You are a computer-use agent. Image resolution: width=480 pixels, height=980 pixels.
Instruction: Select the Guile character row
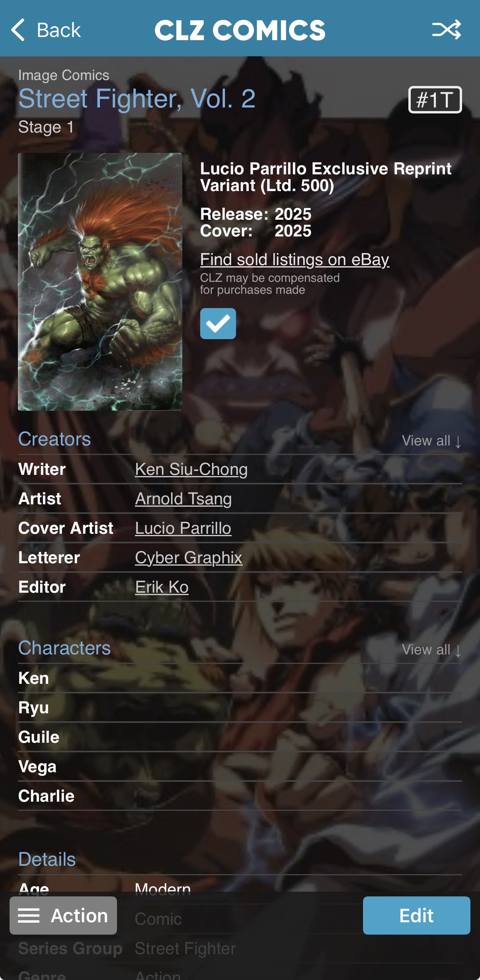[x=240, y=737]
